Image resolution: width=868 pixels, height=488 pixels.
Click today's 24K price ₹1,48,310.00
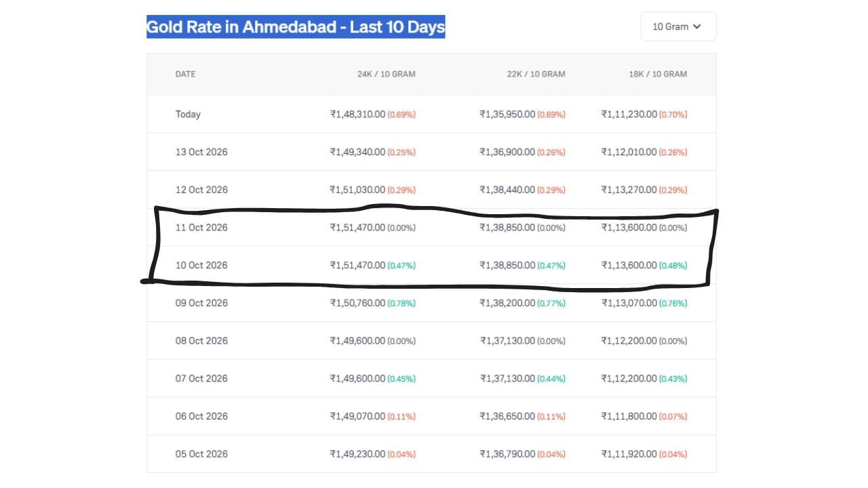coord(357,114)
